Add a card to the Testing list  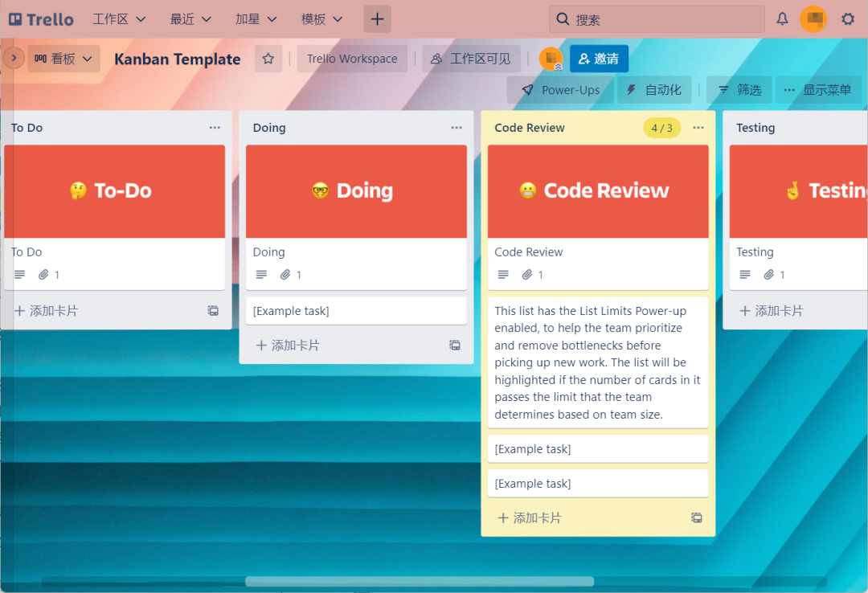[772, 311]
